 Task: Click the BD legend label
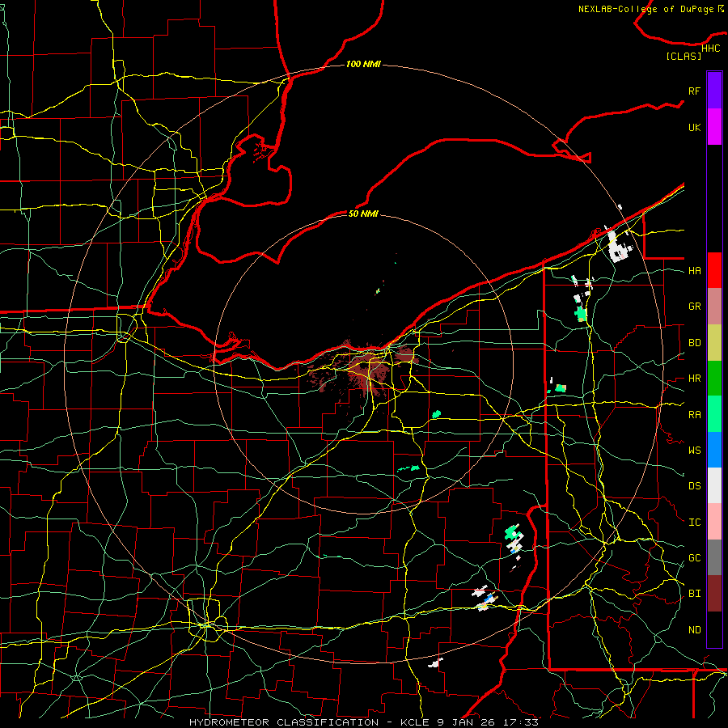click(x=694, y=342)
